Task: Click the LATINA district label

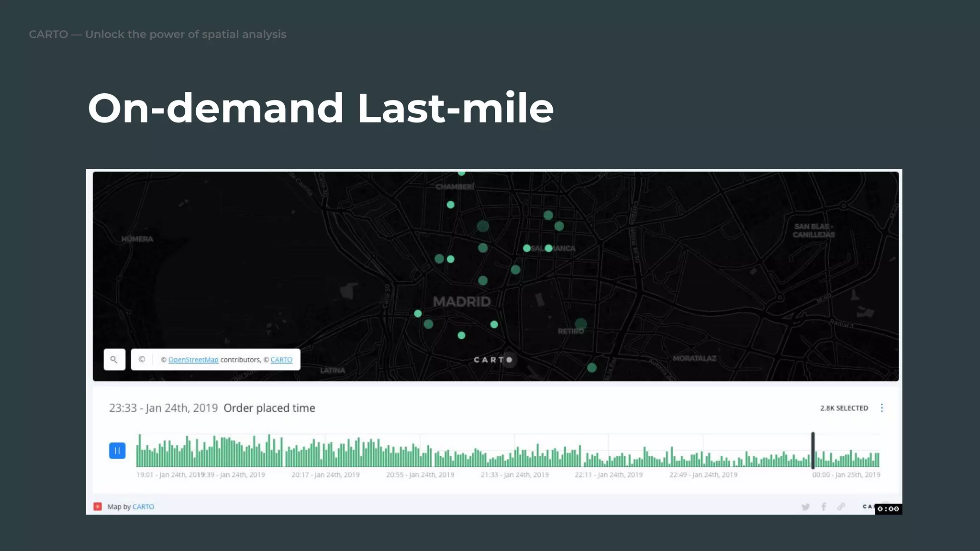Action: 333,370
